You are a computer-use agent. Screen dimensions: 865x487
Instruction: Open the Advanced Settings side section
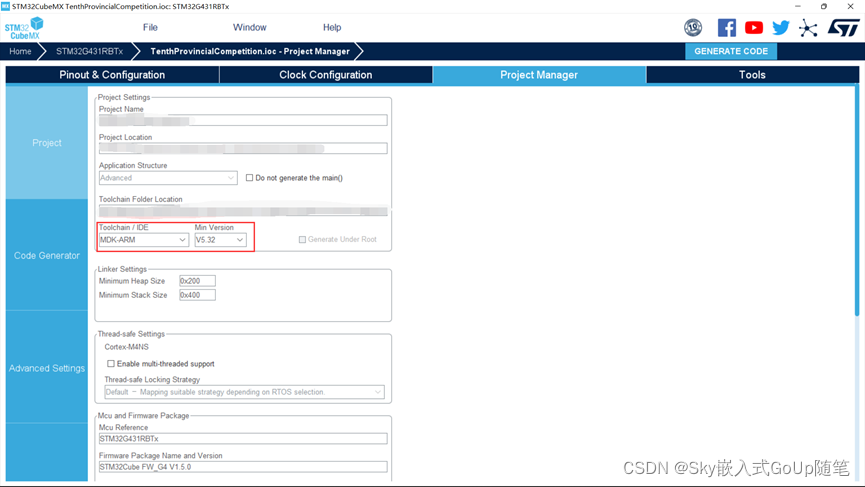pyautogui.click(x=47, y=368)
